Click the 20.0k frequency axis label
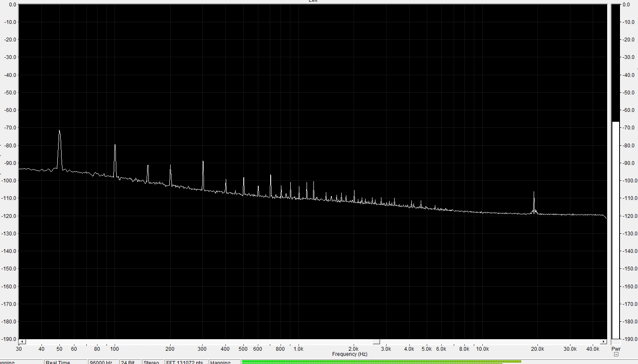The height and width of the screenshot is (364, 638). [x=538, y=349]
